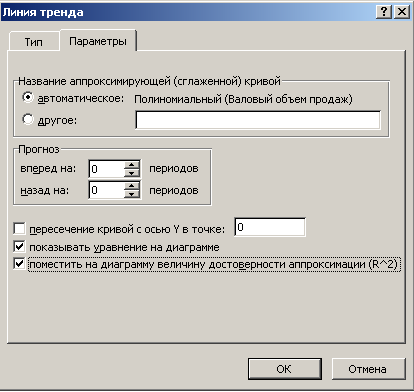Switch to the Тип tab
This screenshot has width=414, height=392.
coord(34,42)
